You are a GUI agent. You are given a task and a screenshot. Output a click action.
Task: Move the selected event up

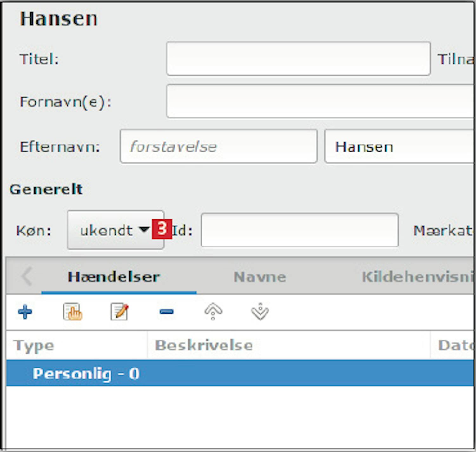coord(213,312)
